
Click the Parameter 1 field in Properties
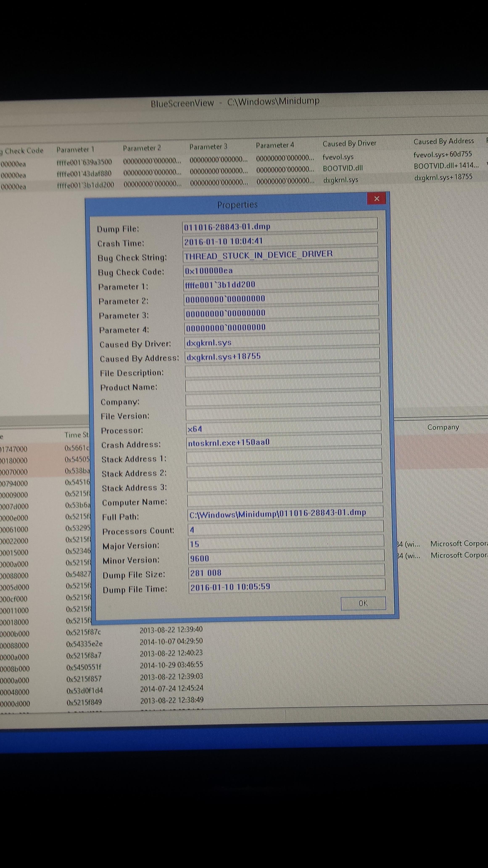281,283
